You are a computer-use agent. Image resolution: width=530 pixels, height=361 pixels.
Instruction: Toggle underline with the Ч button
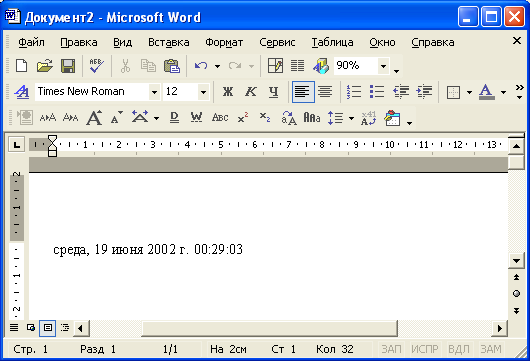point(274,92)
